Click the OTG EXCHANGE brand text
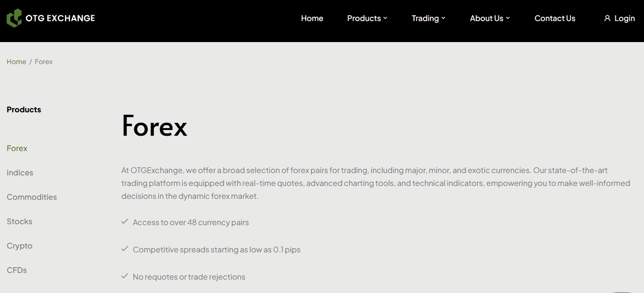 (x=60, y=18)
